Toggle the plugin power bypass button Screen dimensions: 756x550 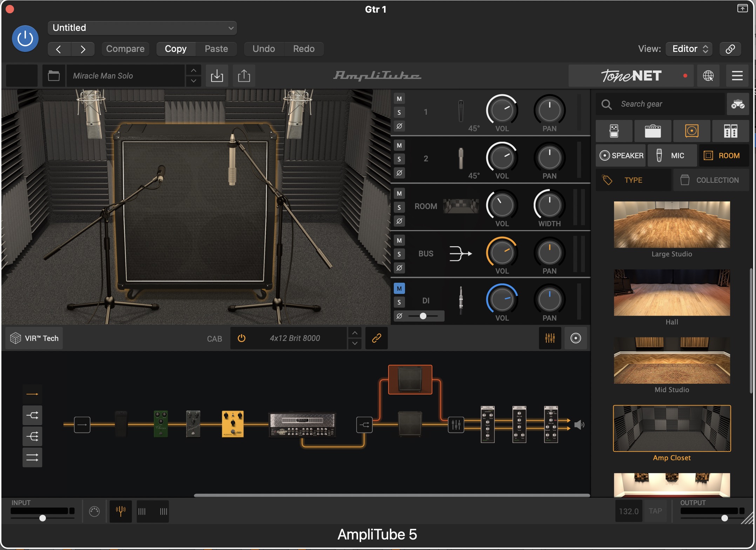[25, 39]
